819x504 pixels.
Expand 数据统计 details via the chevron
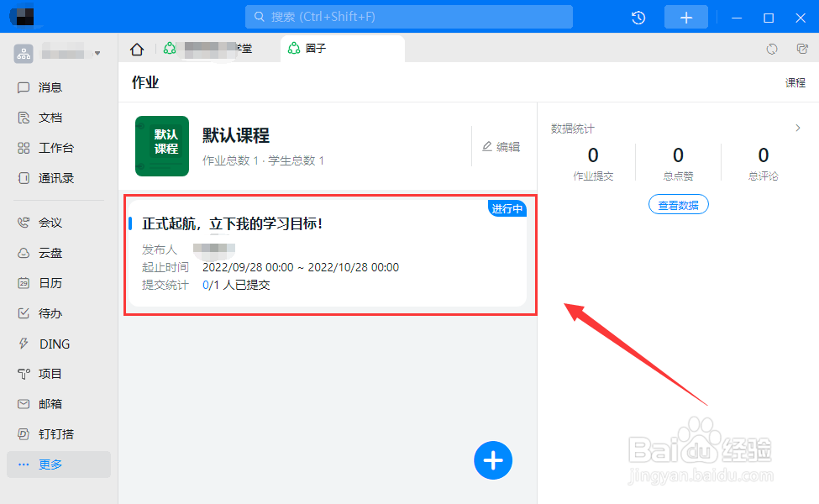click(x=799, y=129)
